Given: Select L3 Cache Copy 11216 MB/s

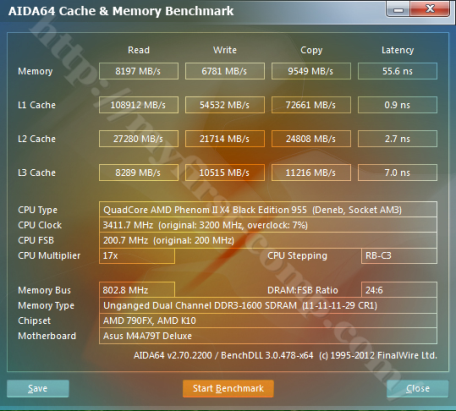Looking at the screenshot, I should point(311,173).
